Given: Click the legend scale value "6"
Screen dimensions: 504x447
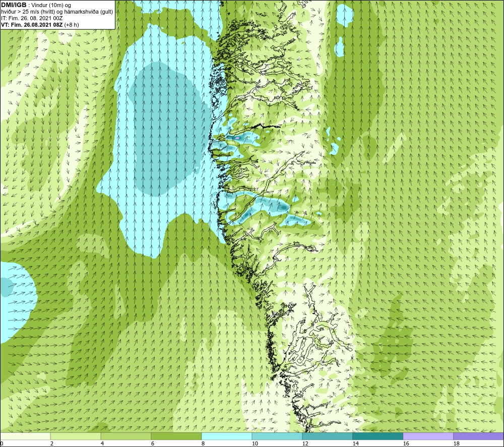Looking at the screenshot, I should point(153,444).
